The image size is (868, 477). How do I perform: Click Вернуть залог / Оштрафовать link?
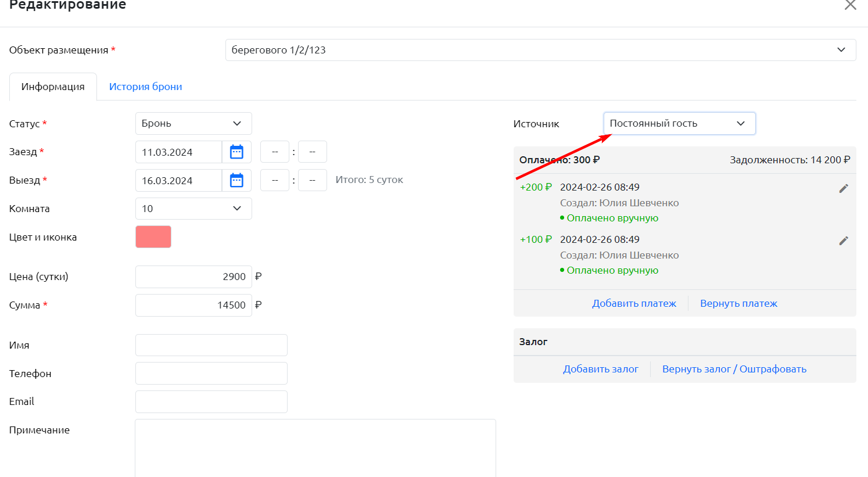(734, 369)
